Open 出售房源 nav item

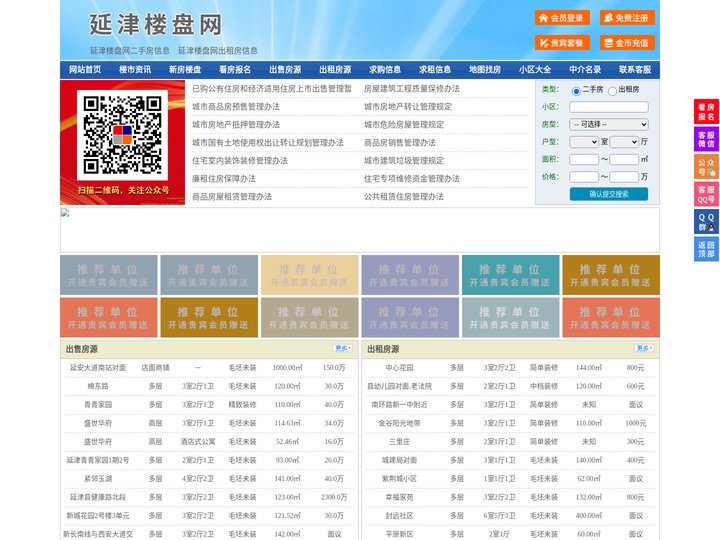(x=285, y=70)
